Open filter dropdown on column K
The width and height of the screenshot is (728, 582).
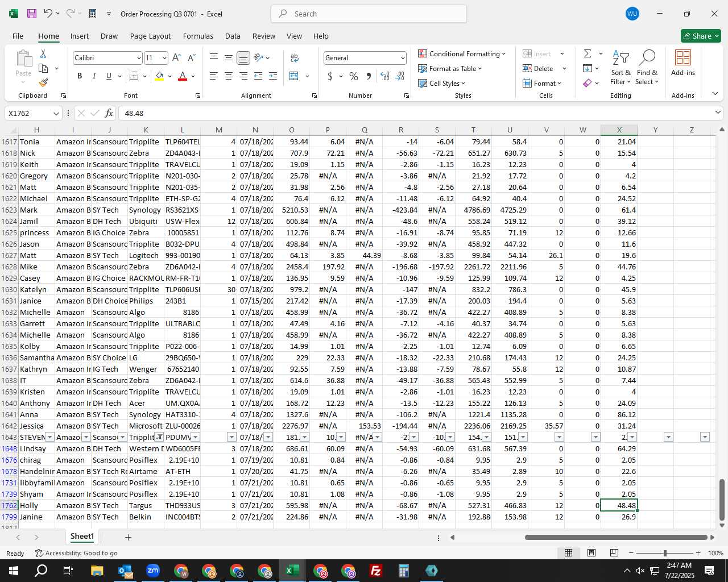(159, 437)
